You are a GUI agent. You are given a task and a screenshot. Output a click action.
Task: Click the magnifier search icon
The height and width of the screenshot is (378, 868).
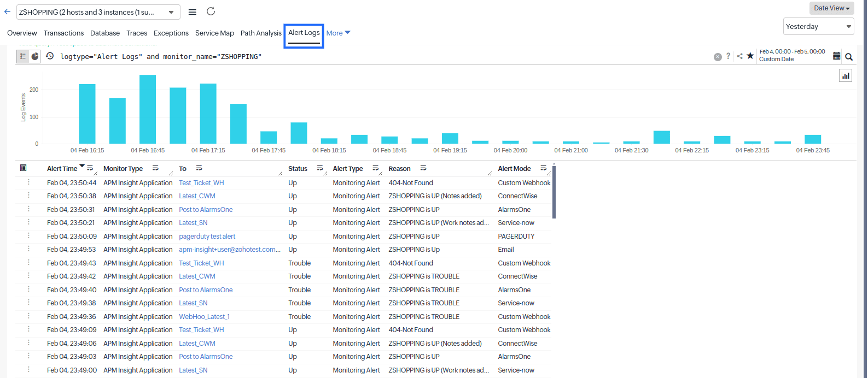[x=849, y=57]
